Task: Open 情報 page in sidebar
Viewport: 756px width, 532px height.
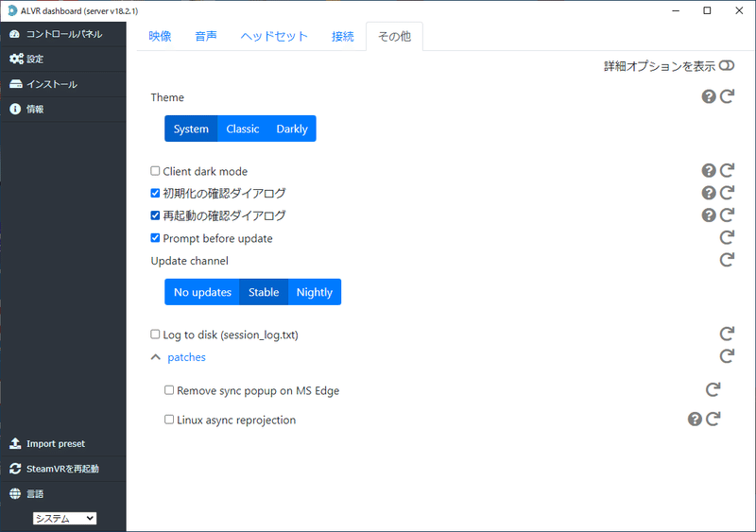Action: (x=63, y=109)
